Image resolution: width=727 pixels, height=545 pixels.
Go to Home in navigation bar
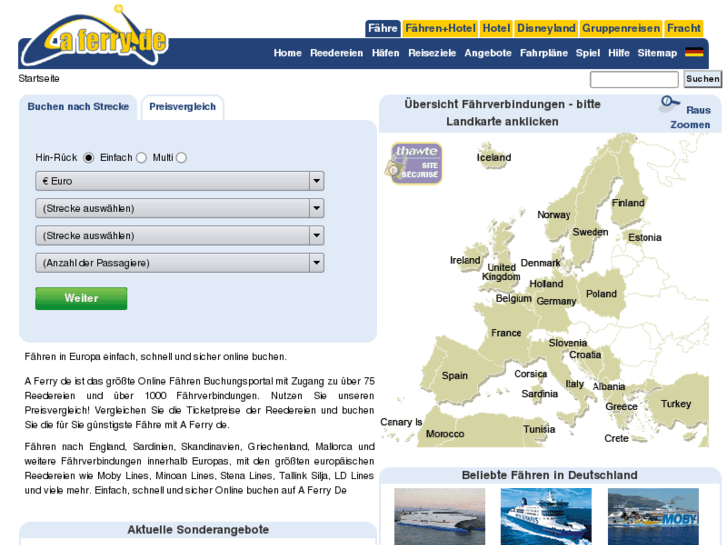[287, 53]
